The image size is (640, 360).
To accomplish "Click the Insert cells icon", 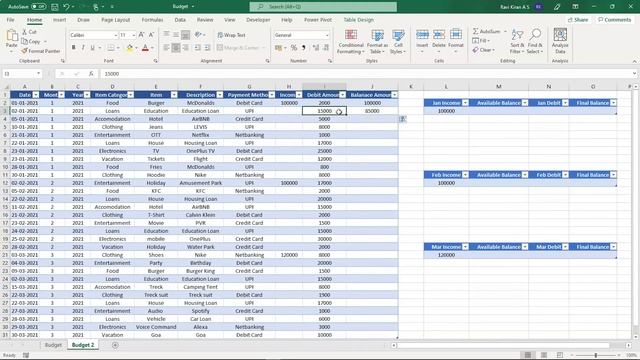I will coord(422,35).
